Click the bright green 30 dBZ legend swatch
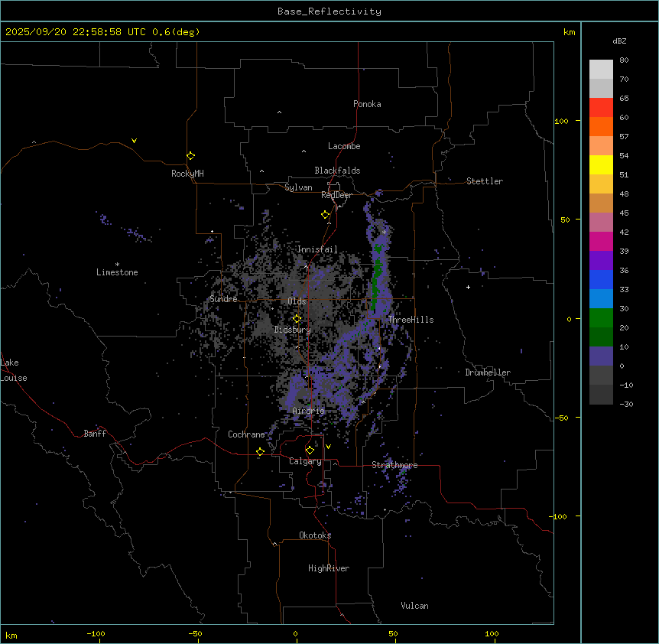This screenshot has width=659, height=644. click(x=601, y=317)
